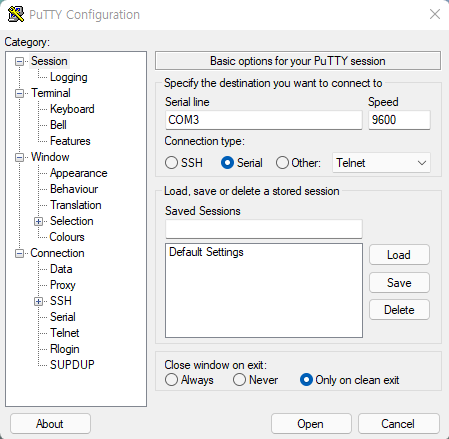Expand the SSH tree node under Connection
449x439 pixels.
click(39, 301)
